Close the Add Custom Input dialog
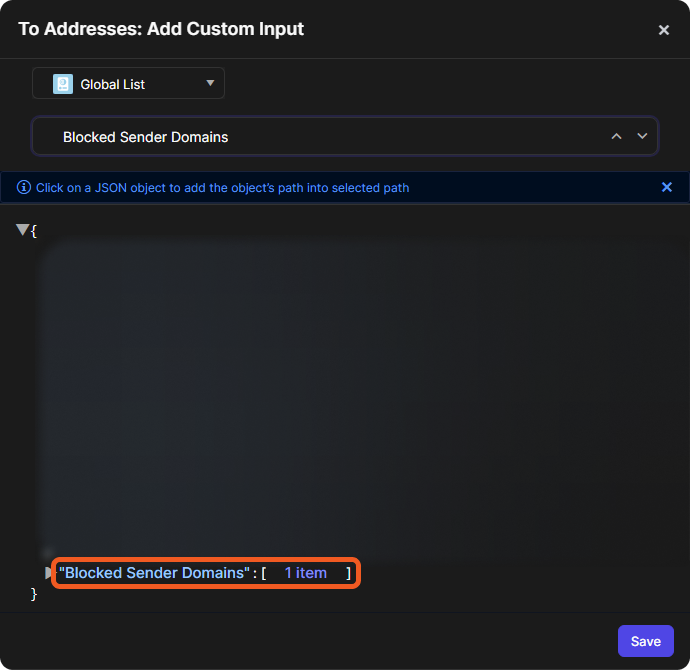 pyautogui.click(x=664, y=30)
